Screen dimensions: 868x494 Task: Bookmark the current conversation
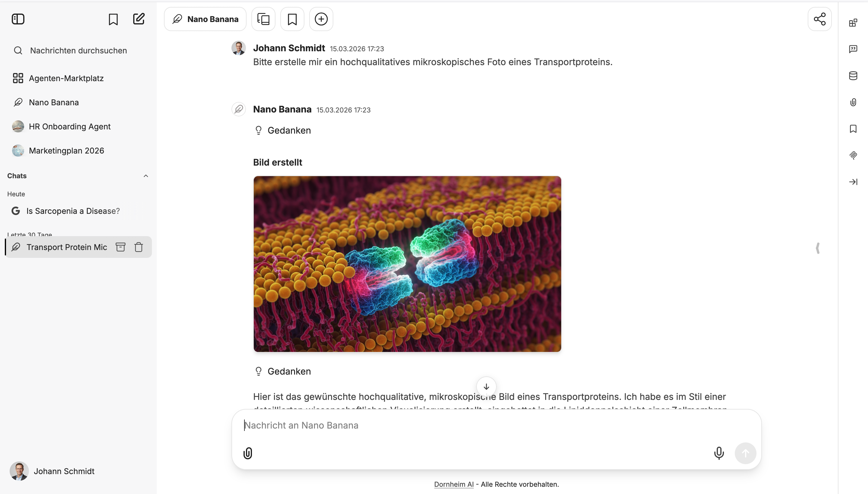click(292, 19)
